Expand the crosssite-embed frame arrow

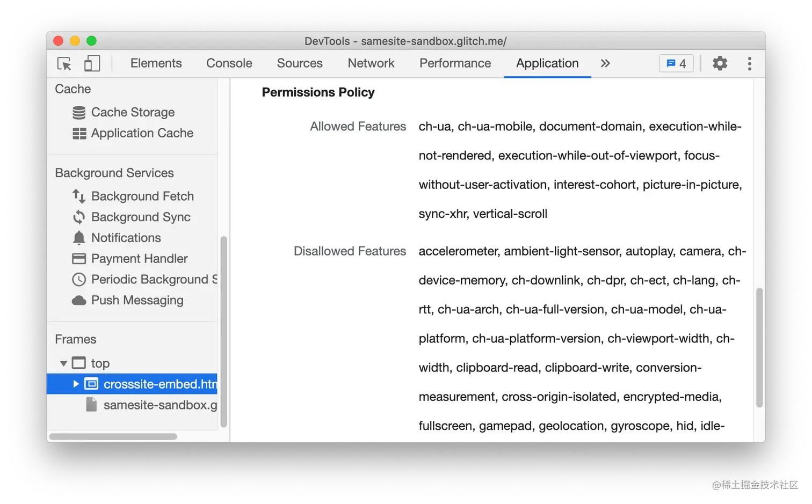tap(76, 384)
